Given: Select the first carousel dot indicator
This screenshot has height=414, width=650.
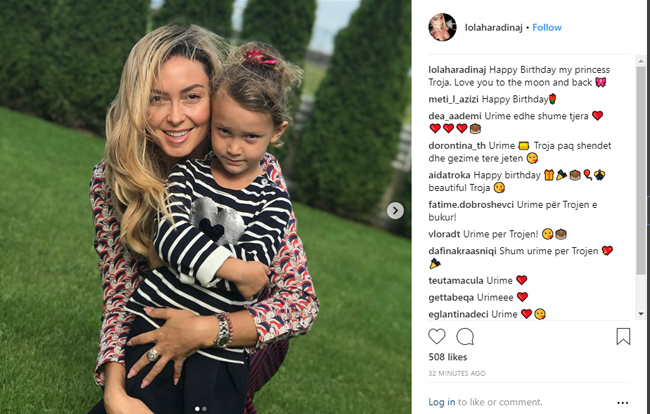Looking at the screenshot, I should (197, 409).
